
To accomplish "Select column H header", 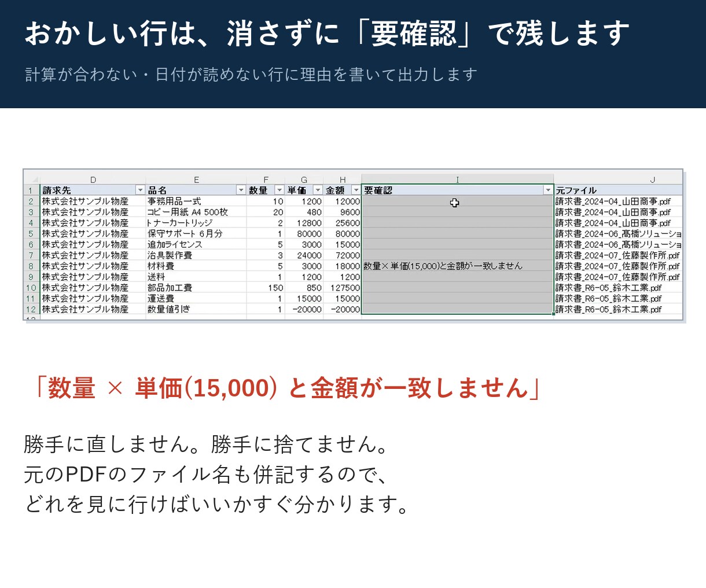I will tap(343, 179).
